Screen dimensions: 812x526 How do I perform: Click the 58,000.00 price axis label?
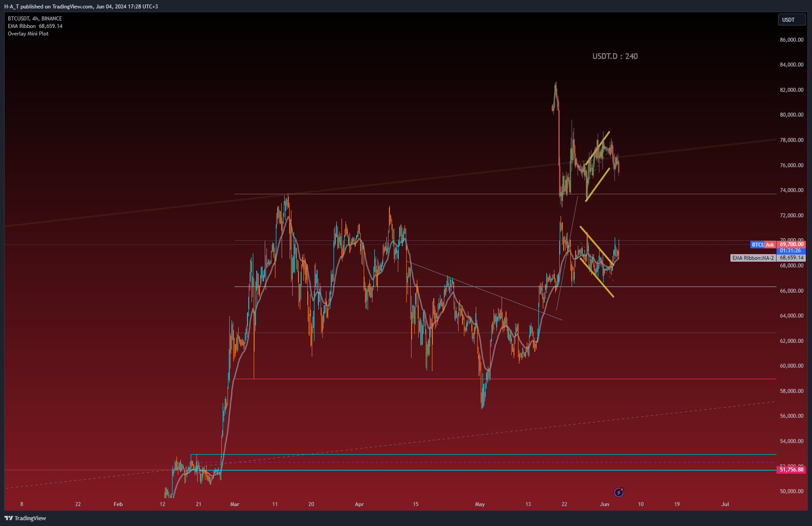coord(792,391)
